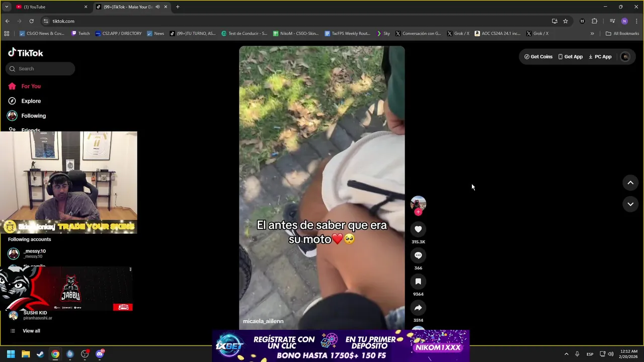Click the 1XBET registration banner
644x362 pixels.
pos(341,346)
